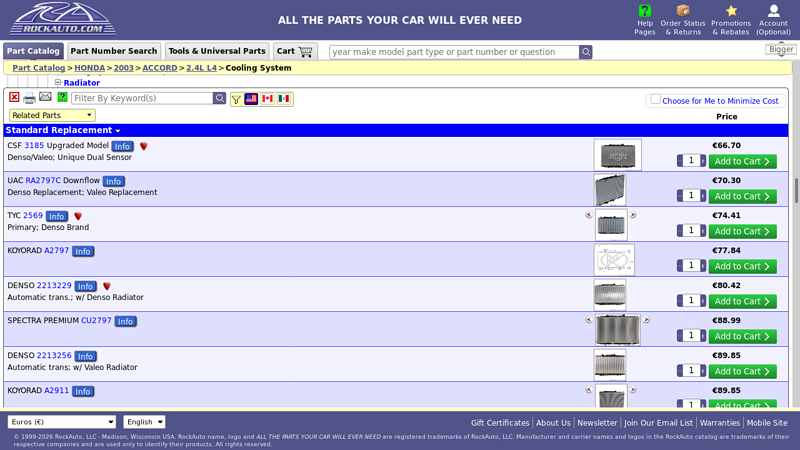The height and width of the screenshot is (450, 800).
Task: Increase quantity for CSF 3185
Action: click(x=703, y=161)
